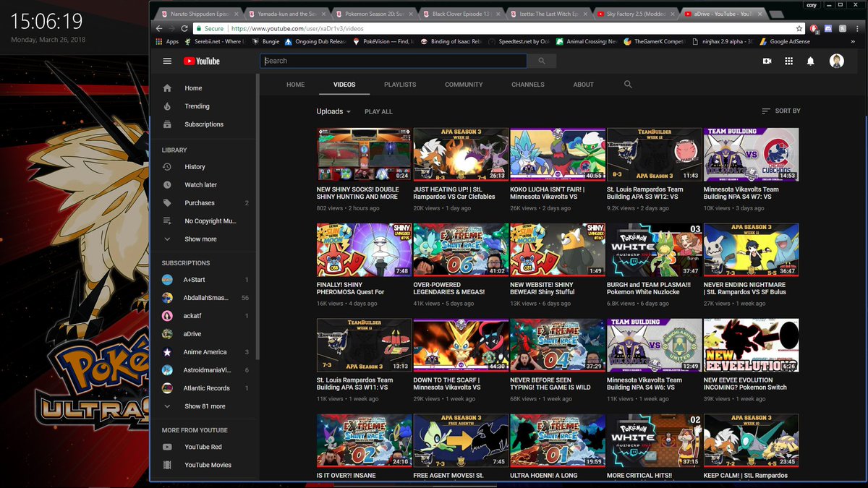Image resolution: width=868 pixels, height=488 pixels.
Task: Click the Play All button
Action: click(x=378, y=111)
